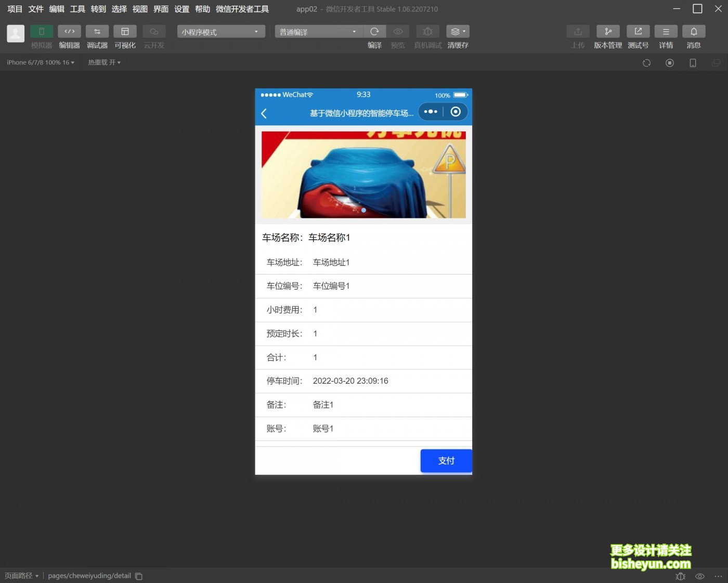728x583 pixels.
Task: Go back with the mini program back arrow
Action: pyautogui.click(x=264, y=113)
